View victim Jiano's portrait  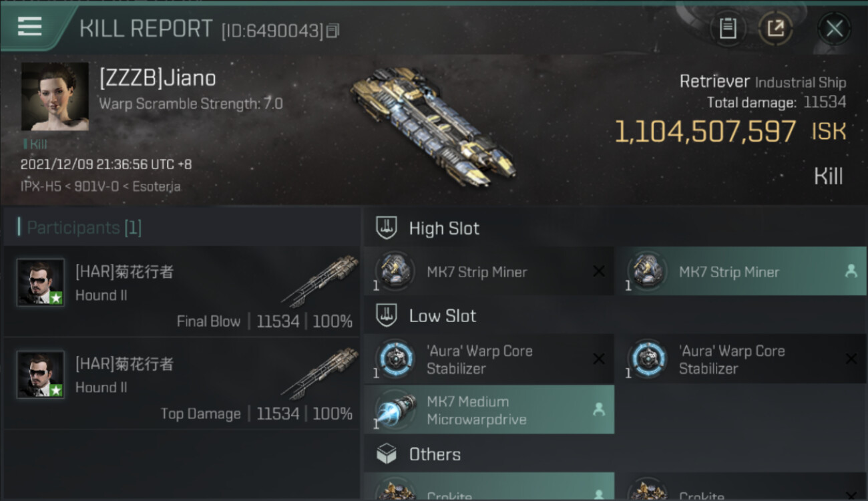pyautogui.click(x=55, y=96)
